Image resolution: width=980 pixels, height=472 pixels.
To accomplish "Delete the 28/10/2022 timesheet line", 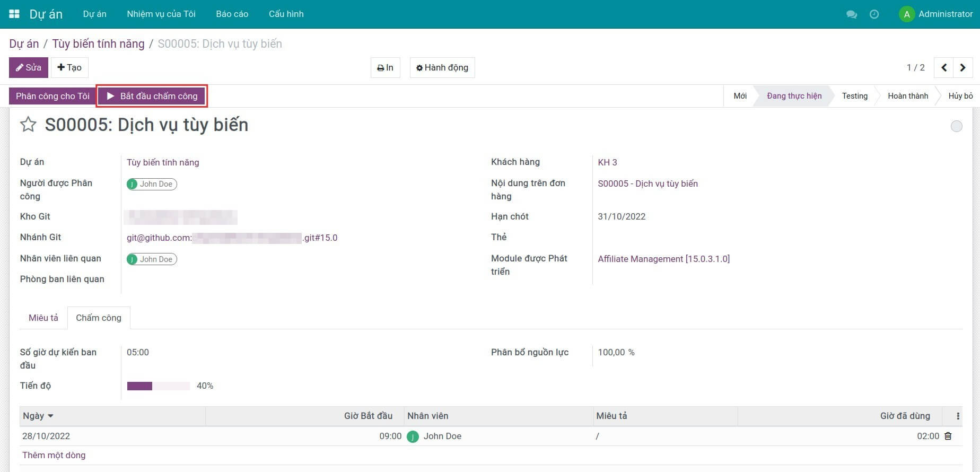I will tap(948, 436).
